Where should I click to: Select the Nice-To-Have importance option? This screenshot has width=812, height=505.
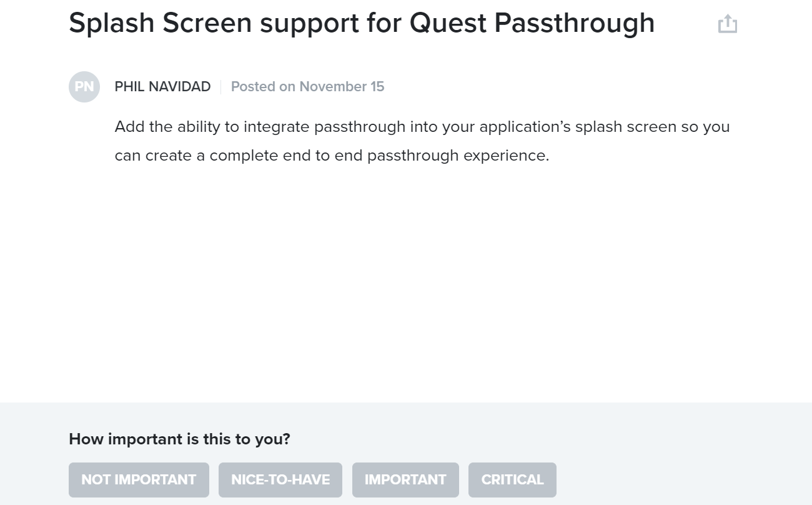[280, 480]
